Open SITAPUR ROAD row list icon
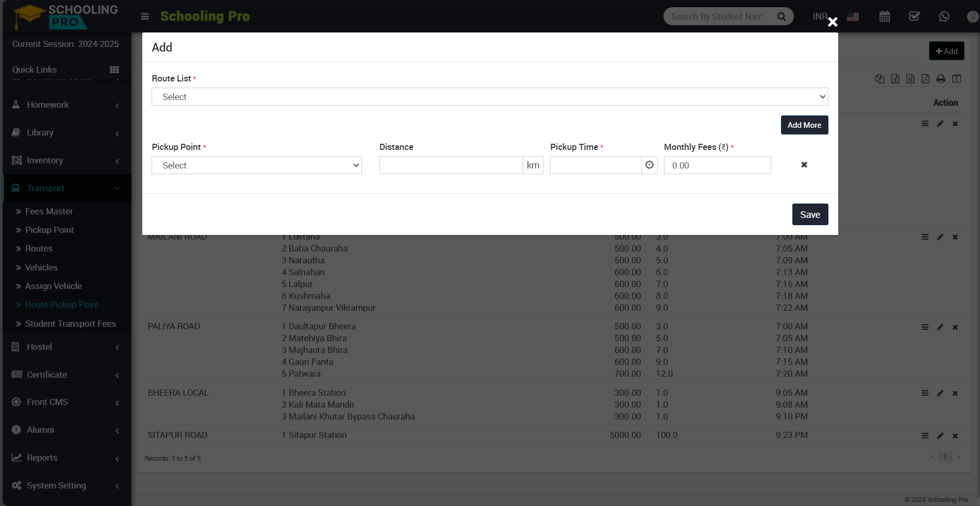 click(x=925, y=436)
